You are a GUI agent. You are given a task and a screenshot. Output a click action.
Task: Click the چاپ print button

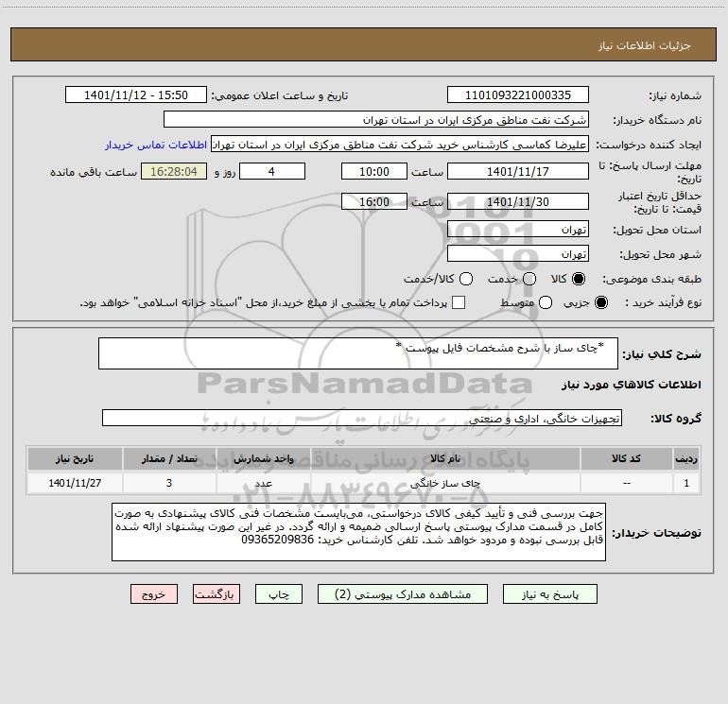pyautogui.click(x=279, y=594)
